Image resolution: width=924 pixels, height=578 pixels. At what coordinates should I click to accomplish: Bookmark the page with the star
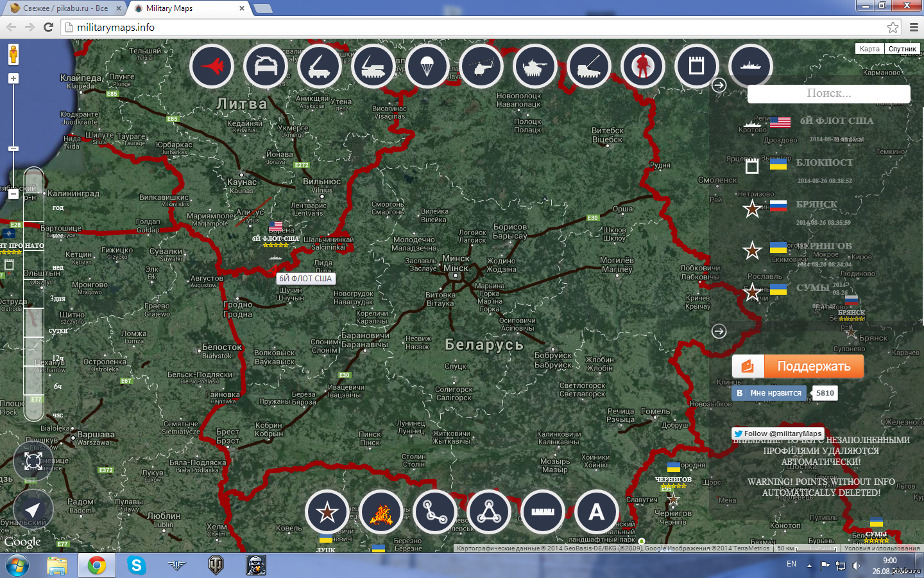point(893,27)
